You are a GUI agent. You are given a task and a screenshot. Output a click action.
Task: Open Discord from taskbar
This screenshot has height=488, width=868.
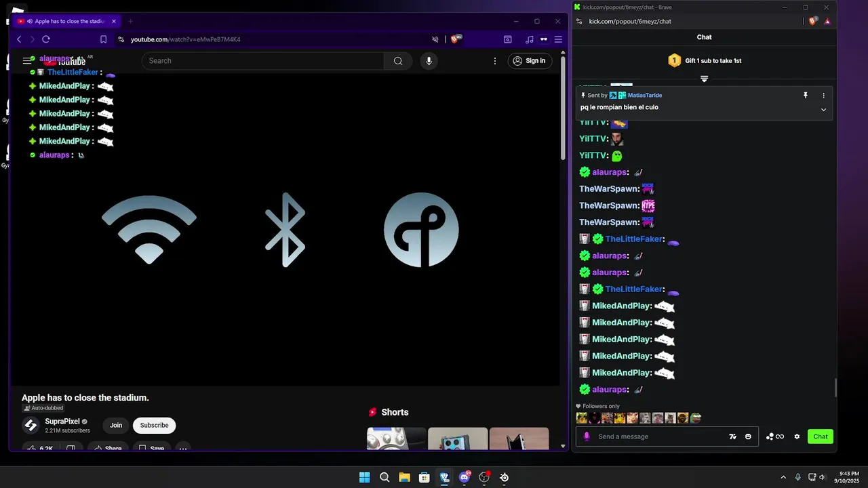pos(465,477)
